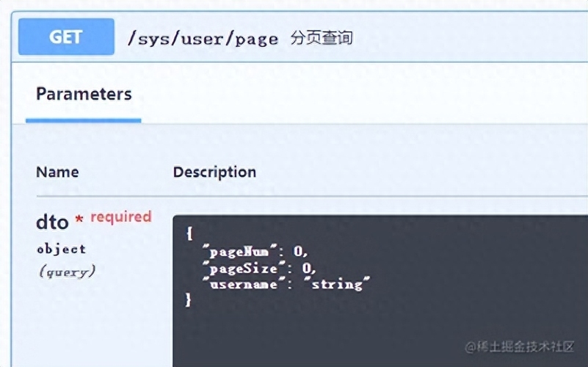Click the blue GET method badge
This screenshot has width=588, height=367.
[x=66, y=37]
